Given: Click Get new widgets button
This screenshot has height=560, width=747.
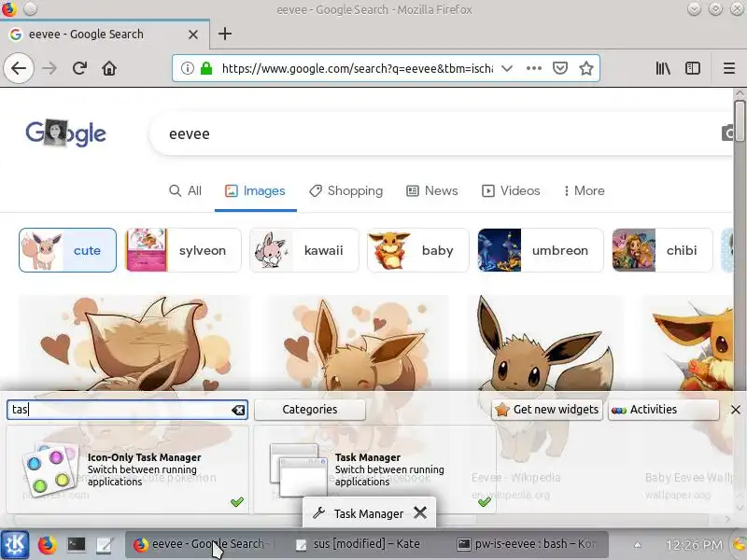Looking at the screenshot, I should pyautogui.click(x=547, y=410).
